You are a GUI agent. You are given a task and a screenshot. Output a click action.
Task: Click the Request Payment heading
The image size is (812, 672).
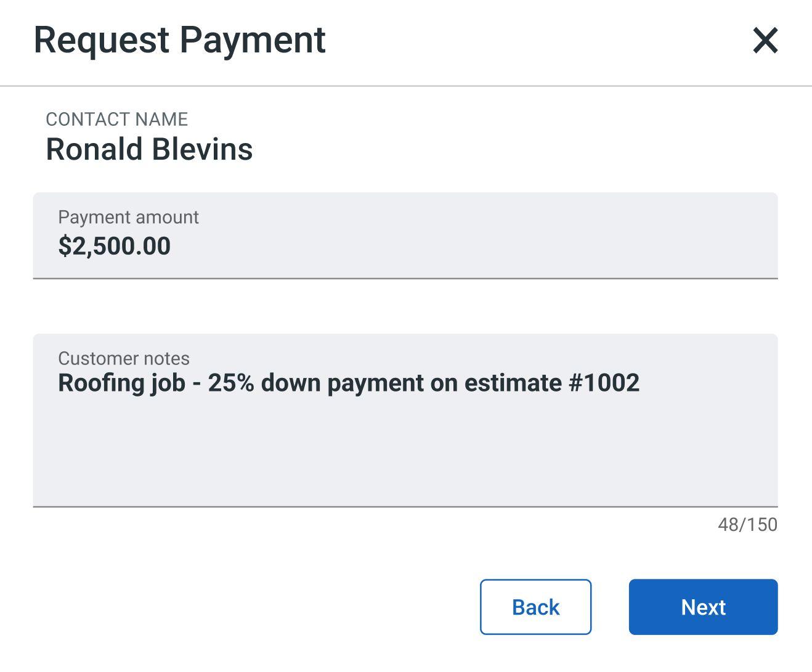pos(179,40)
